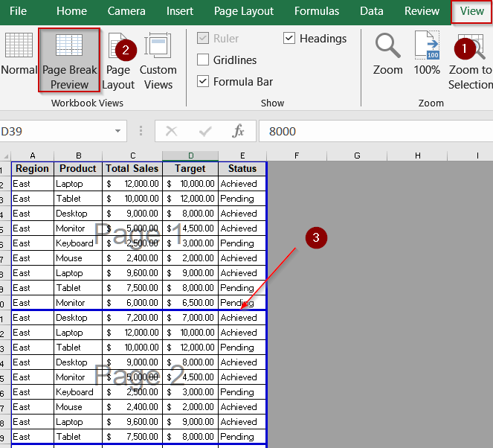The image size is (493, 448).
Task: Click the Select All corner triangle
Action: (6, 156)
